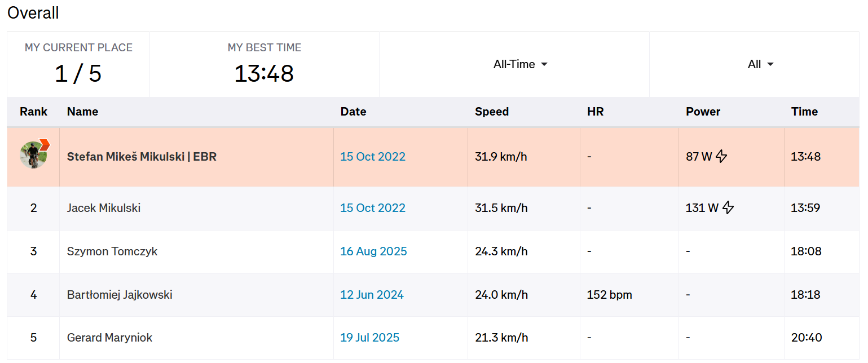Image resolution: width=868 pixels, height=363 pixels.
Task: Click the lightning bolt icon beside 87 W
Action: pos(721,157)
